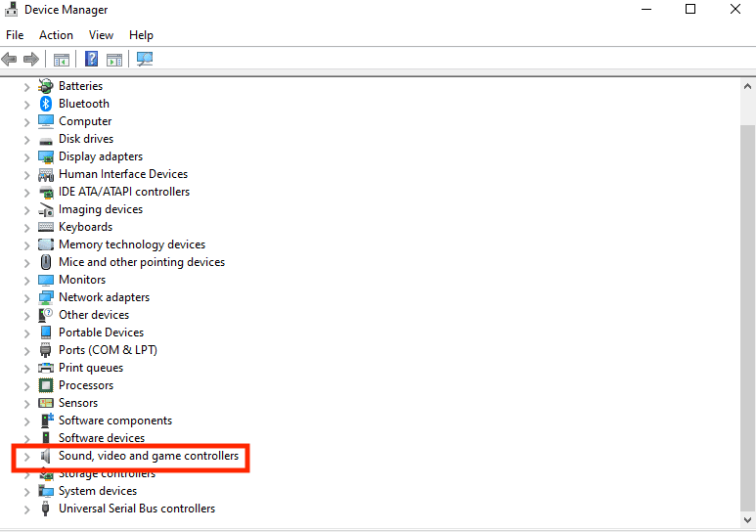Select the Sensors icon

(x=46, y=403)
